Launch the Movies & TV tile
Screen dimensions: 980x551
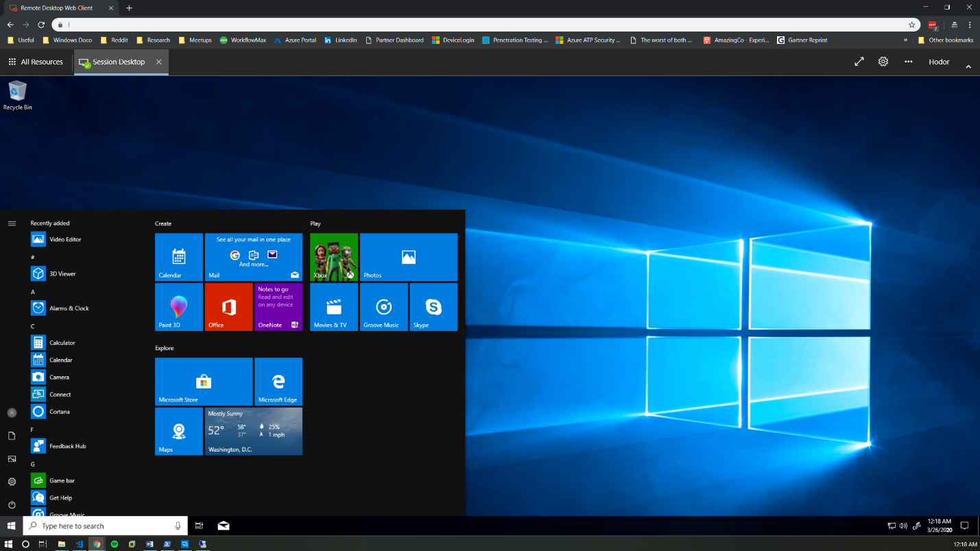334,307
